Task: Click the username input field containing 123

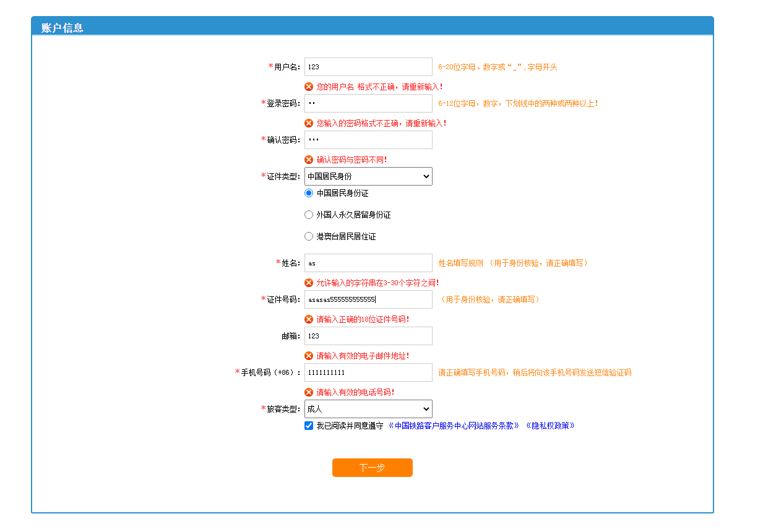Action: 368,67
